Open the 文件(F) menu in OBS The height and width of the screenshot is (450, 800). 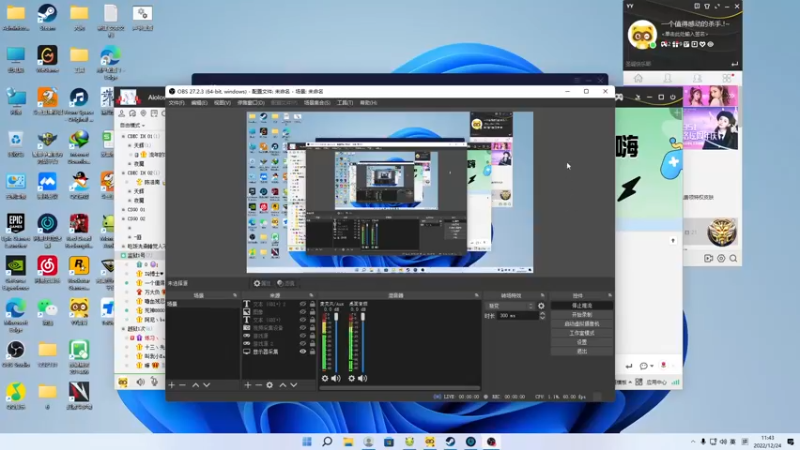pos(177,103)
